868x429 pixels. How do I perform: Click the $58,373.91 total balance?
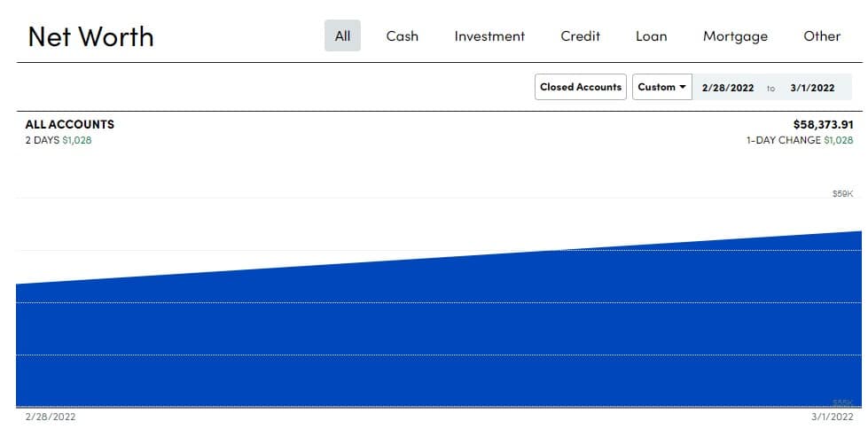coord(823,125)
